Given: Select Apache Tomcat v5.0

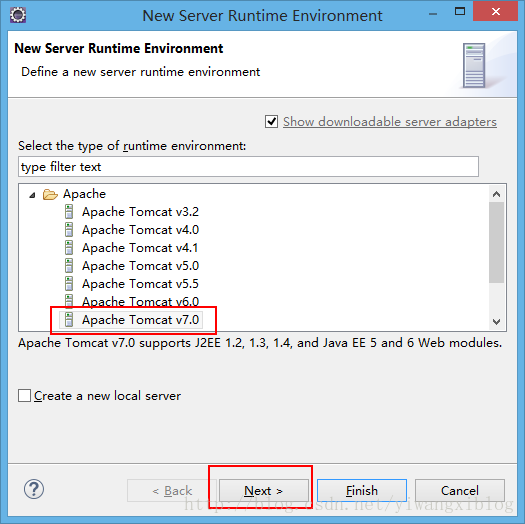Looking at the screenshot, I should pos(140,266).
